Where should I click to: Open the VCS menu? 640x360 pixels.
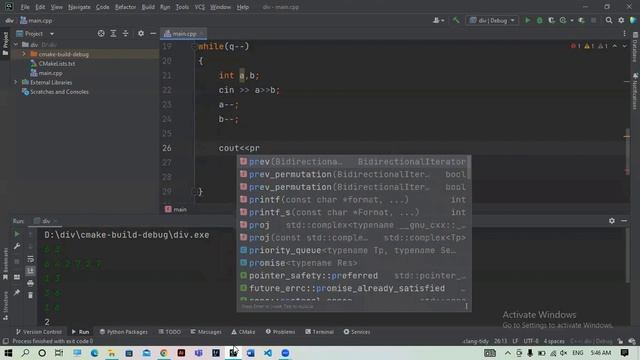(200, 7)
